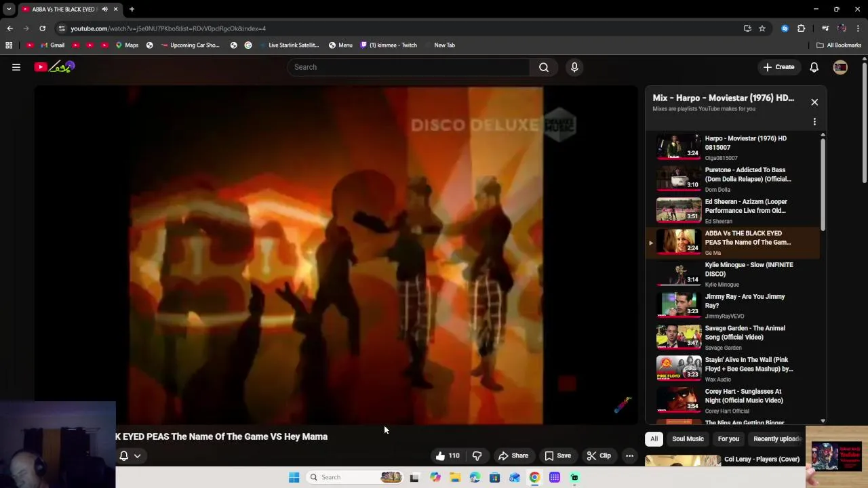This screenshot has width=868, height=488.
Task: Click the Create button
Action: point(778,67)
